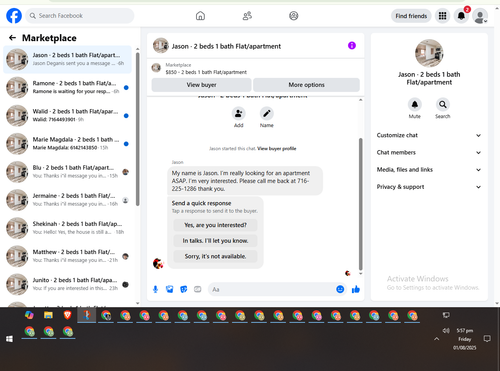Send a thumbs-up like
The image size is (500, 371).
click(x=356, y=289)
